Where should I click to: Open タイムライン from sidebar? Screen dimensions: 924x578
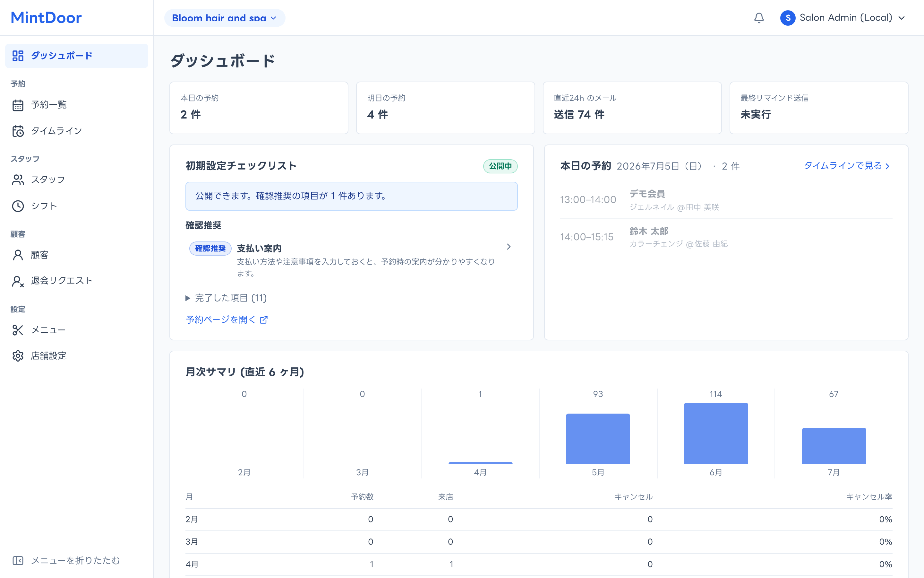pos(76,131)
